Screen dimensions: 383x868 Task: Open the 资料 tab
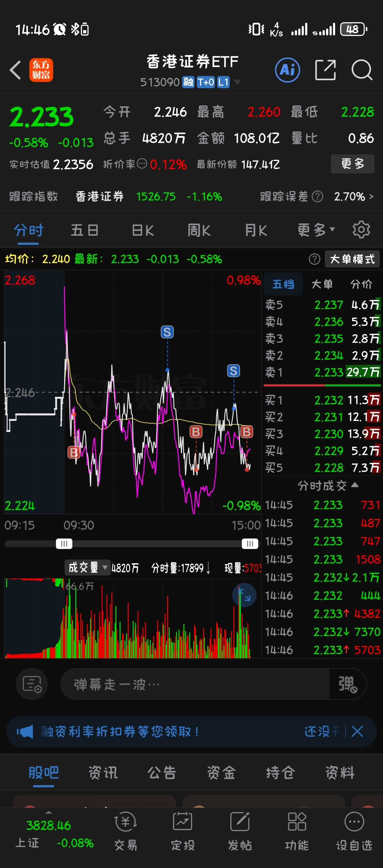coord(340,772)
